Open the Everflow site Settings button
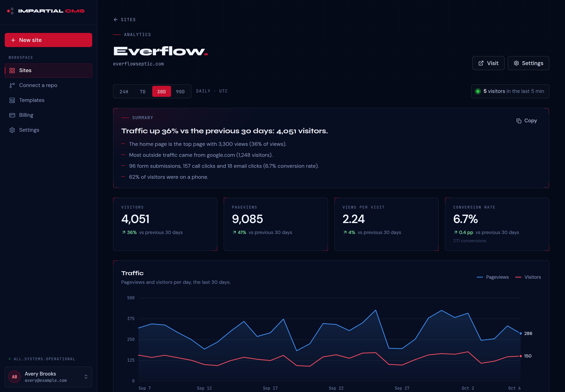The image size is (565, 392). click(528, 63)
